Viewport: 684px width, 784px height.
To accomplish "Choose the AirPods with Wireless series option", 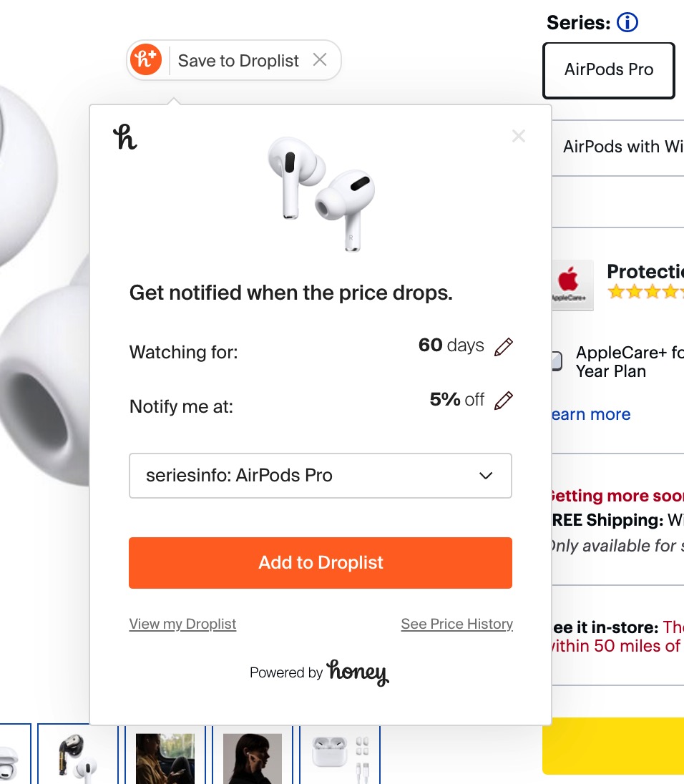I will [621, 147].
